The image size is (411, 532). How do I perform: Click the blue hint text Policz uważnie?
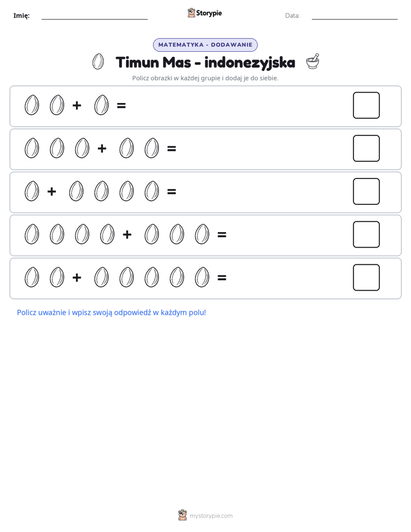pyautogui.click(x=112, y=313)
